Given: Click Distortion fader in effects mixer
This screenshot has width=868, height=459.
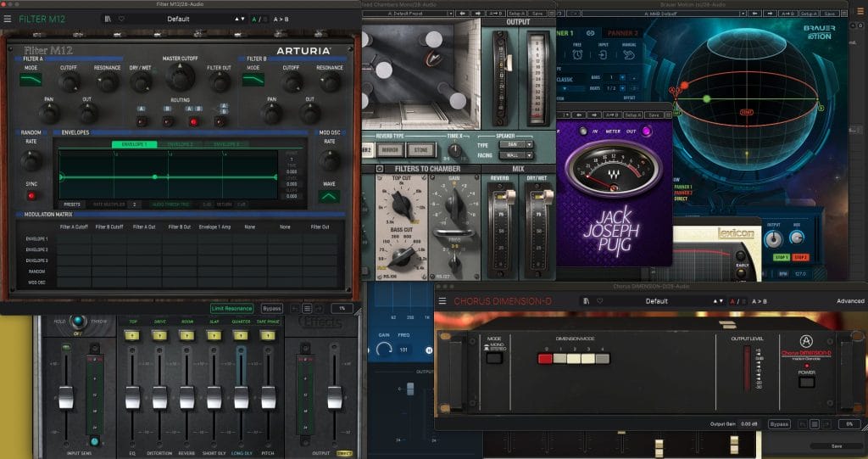Looking at the screenshot, I should click(x=159, y=397).
